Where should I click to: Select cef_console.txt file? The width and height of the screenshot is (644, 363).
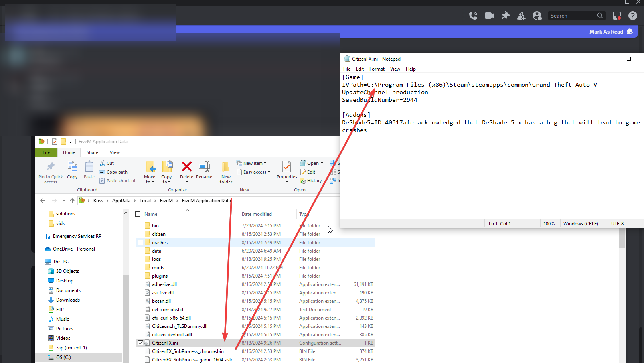point(168,310)
